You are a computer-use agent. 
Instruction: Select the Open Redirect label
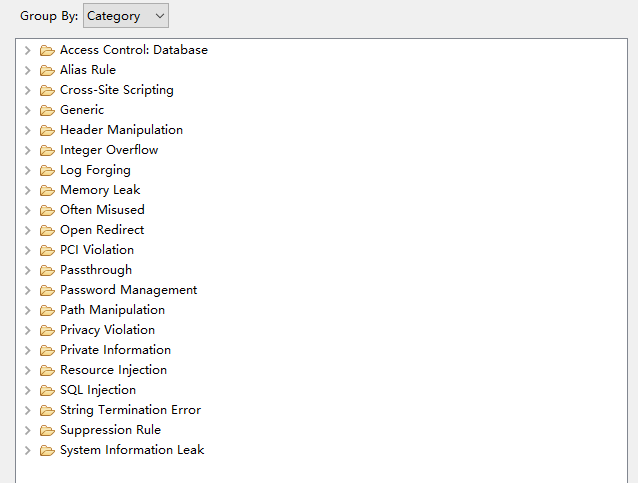click(102, 230)
